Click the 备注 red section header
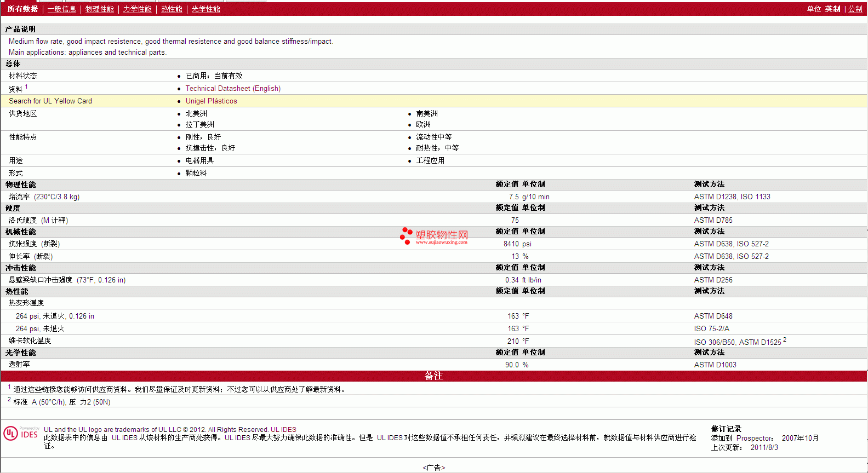 click(x=434, y=376)
